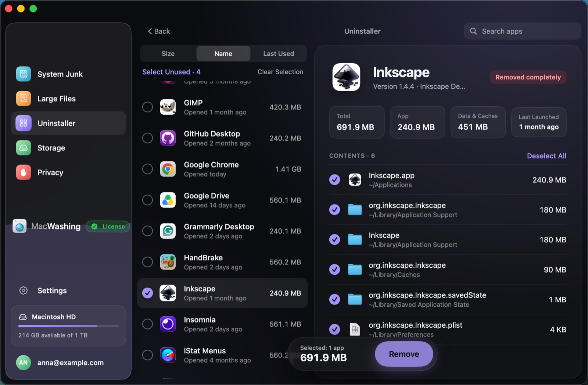This screenshot has width=588, height=385.
Task: Click the Remove button
Action: click(x=404, y=354)
